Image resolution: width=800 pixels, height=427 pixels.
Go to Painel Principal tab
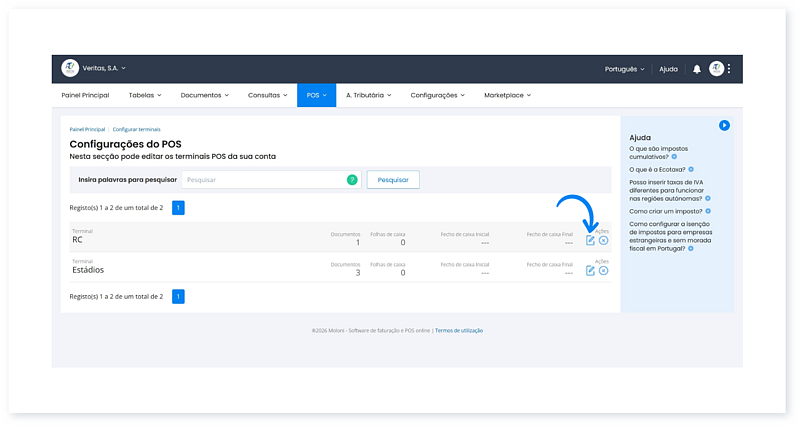coord(84,96)
